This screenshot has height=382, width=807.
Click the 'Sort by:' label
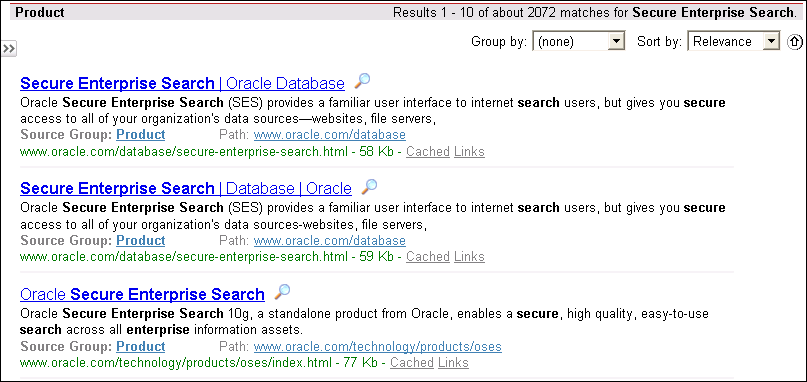coord(660,42)
